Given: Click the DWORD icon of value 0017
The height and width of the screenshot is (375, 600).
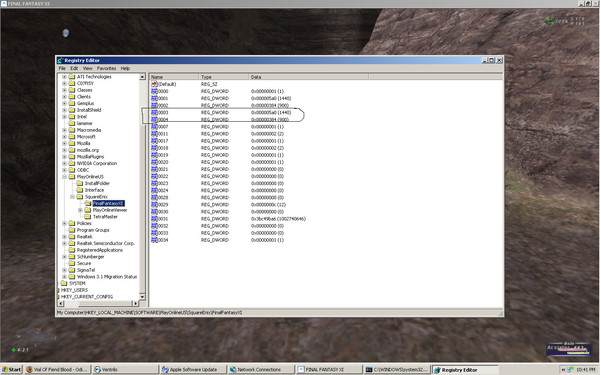Looking at the screenshot, I should (x=154, y=141).
